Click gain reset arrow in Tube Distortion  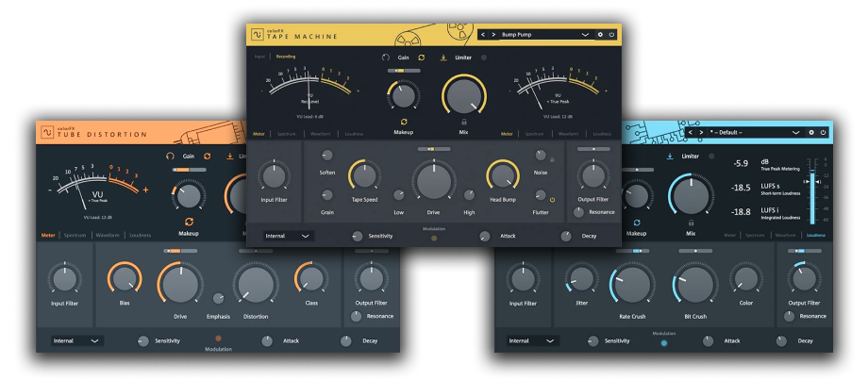[x=171, y=157]
